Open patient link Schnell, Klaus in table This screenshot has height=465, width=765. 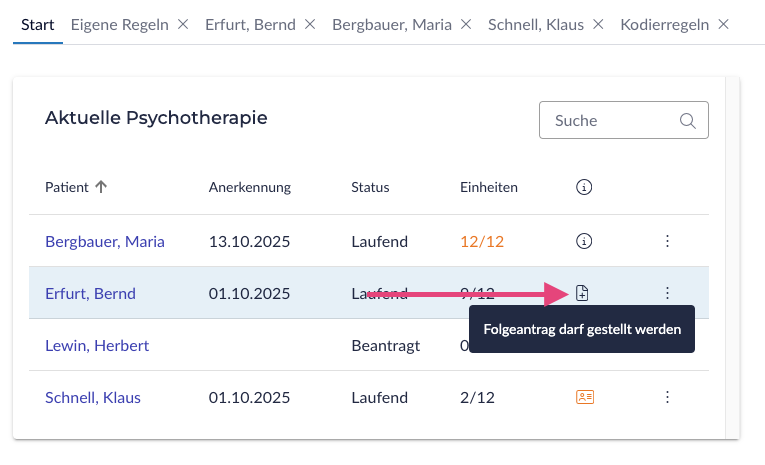click(x=93, y=397)
